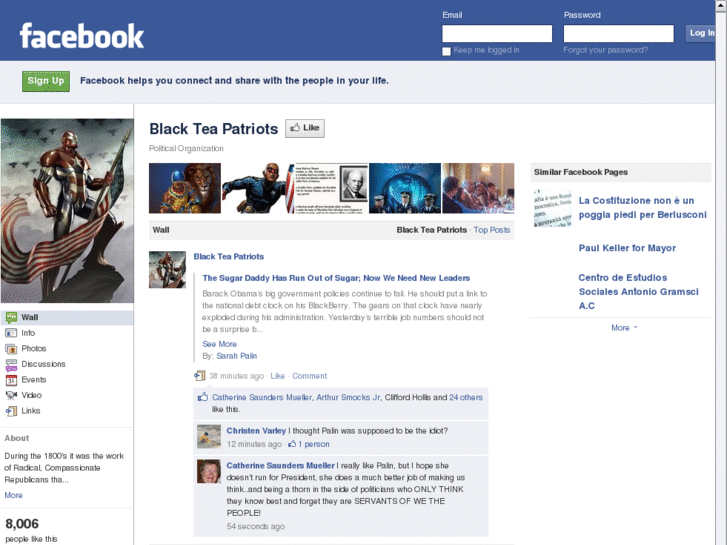Click the Photos sidebar icon
The width and height of the screenshot is (727, 545).
(x=11, y=348)
